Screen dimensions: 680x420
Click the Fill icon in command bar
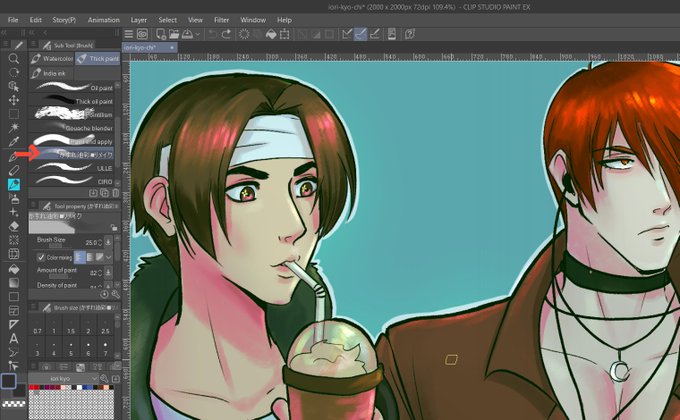coord(271,34)
